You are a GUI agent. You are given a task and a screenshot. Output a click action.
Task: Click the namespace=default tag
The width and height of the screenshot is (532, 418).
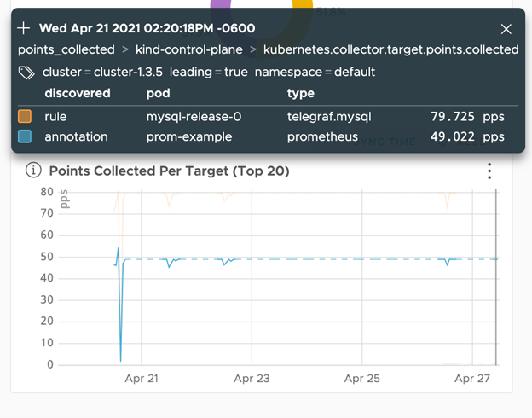[x=315, y=72]
